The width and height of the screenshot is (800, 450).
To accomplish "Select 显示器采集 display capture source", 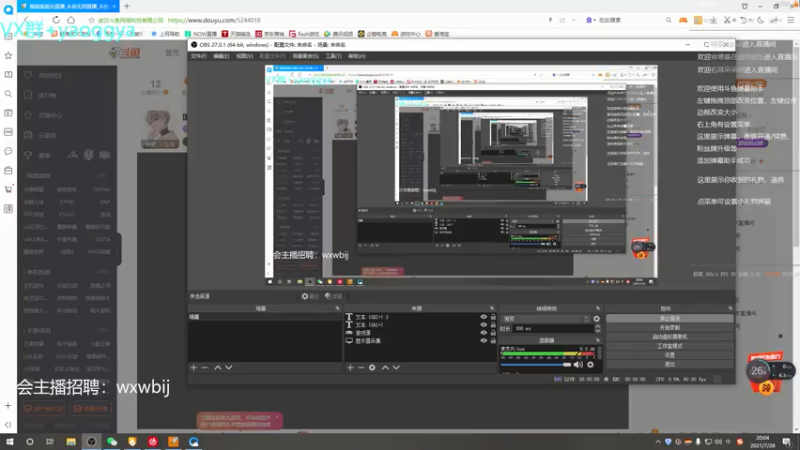I will point(368,340).
